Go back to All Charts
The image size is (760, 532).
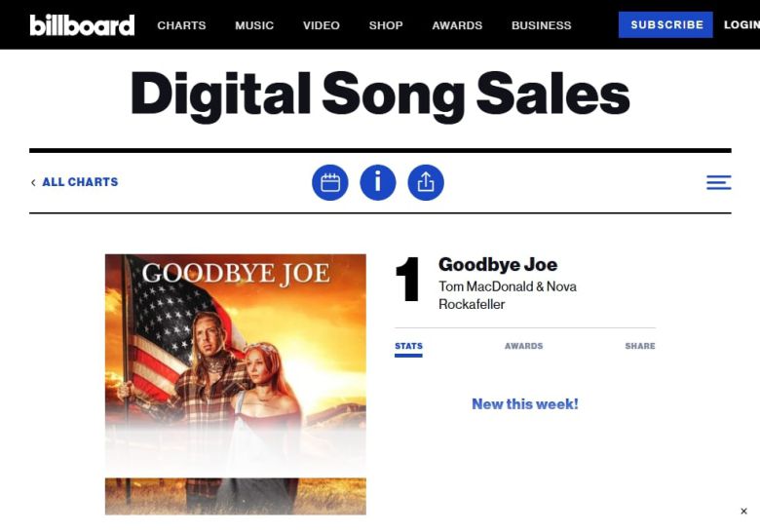[75, 182]
